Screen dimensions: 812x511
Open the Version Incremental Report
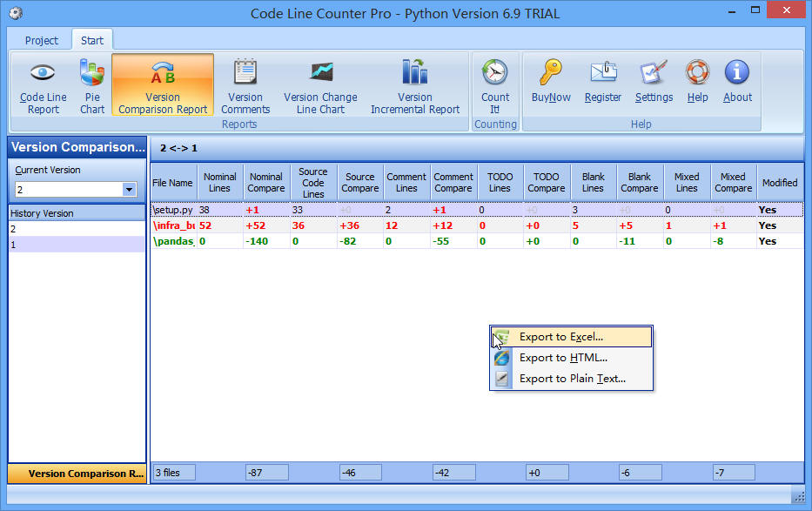415,86
